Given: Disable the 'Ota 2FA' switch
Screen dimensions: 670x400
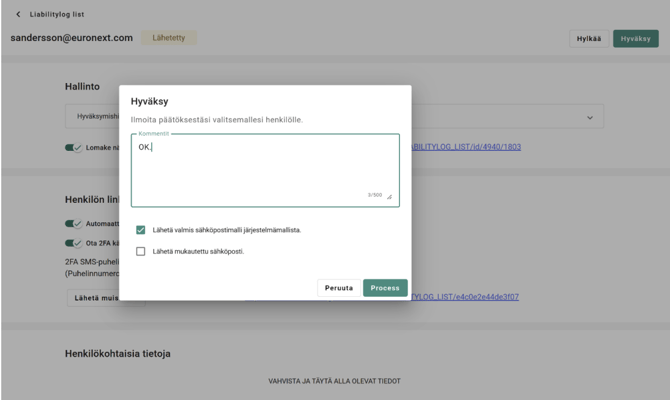Looking at the screenshot, I should click(x=73, y=243).
